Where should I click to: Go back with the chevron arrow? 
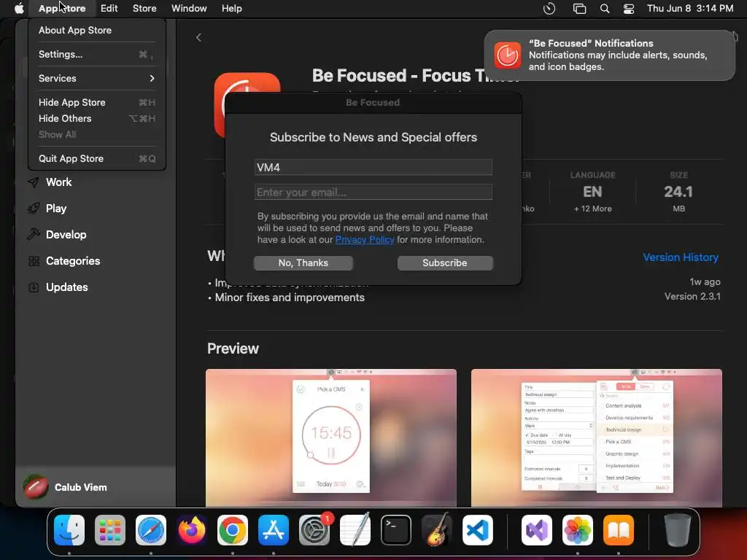198,38
